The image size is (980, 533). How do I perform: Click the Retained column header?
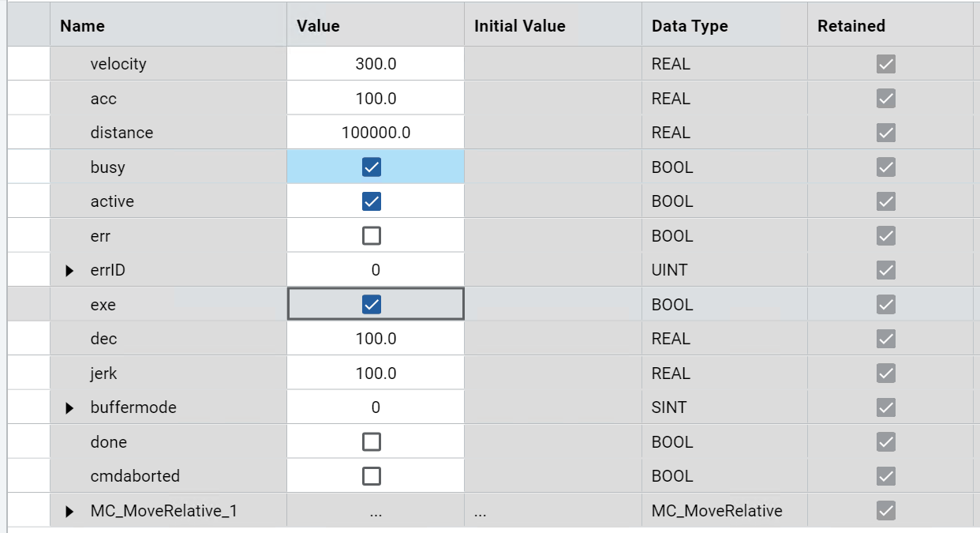(851, 26)
